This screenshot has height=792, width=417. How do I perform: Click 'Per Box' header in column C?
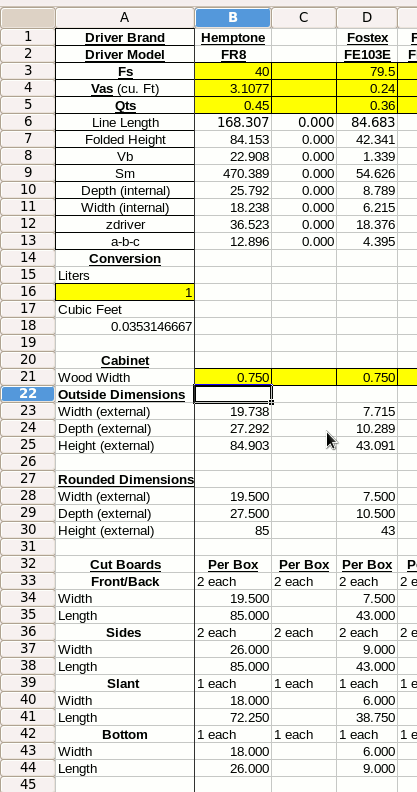[304, 564]
